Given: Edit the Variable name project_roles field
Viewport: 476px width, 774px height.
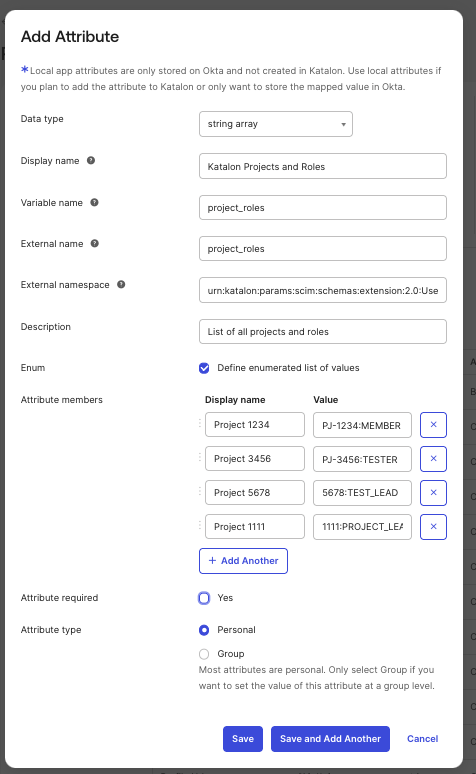Looking at the screenshot, I should click(323, 208).
